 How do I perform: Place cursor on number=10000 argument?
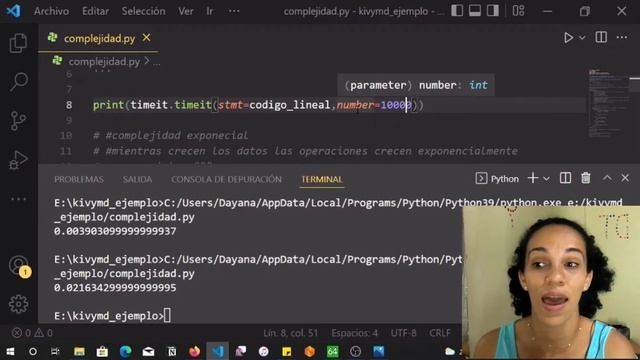(374, 105)
